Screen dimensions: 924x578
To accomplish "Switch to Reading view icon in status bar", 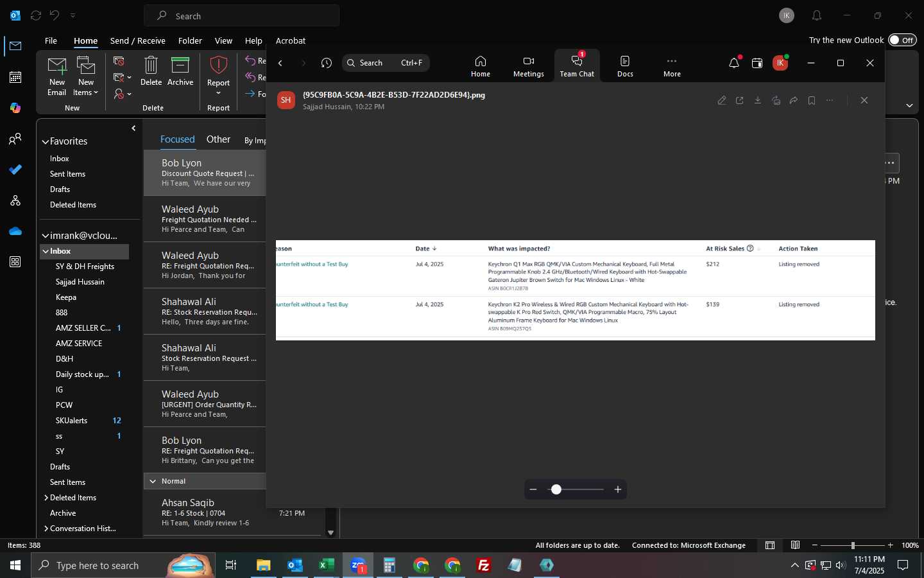I will pos(795,545).
